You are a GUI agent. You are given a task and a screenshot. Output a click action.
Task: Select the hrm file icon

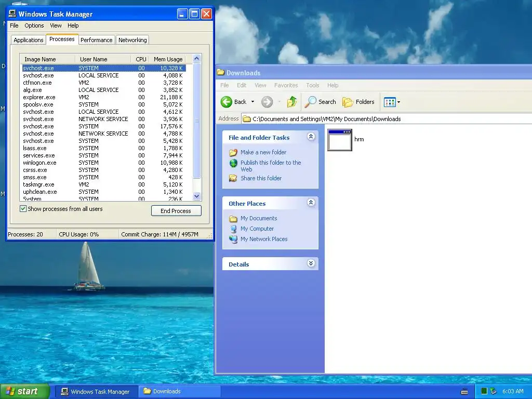point(340,140)
